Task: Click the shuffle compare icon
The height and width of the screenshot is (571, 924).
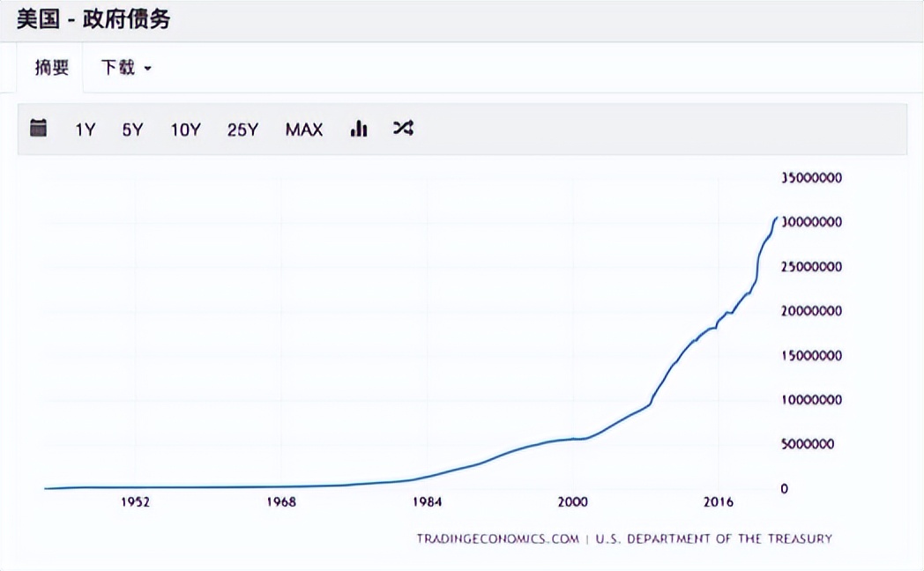Action: pos(403,129)
